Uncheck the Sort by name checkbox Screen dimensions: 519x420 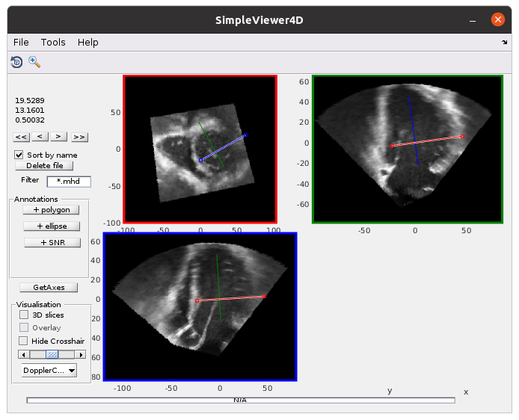[20, 155]
